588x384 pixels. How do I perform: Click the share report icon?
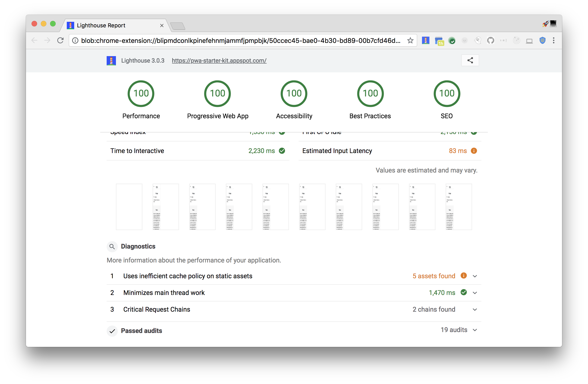470,61
